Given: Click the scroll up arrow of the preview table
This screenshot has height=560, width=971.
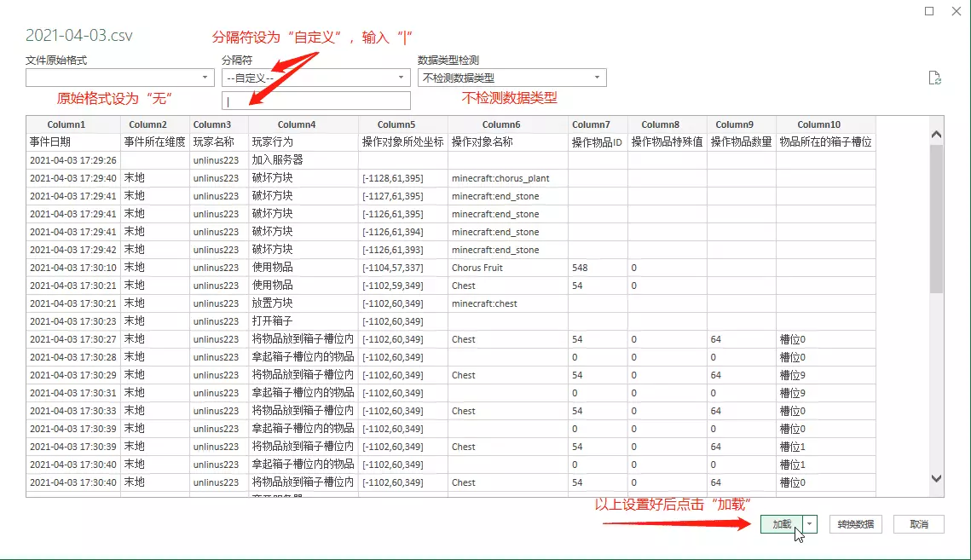Looking at the screenshot, I should [x=936, y=135].
